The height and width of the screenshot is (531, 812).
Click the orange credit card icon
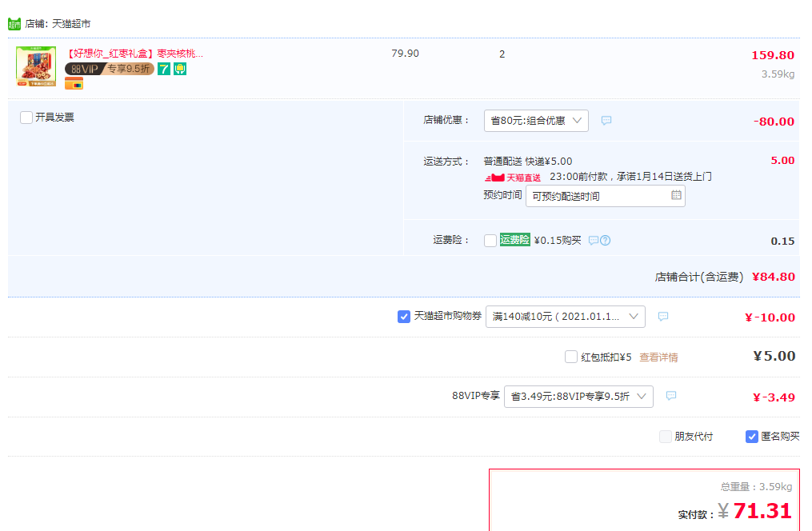[x=74, y=83]
